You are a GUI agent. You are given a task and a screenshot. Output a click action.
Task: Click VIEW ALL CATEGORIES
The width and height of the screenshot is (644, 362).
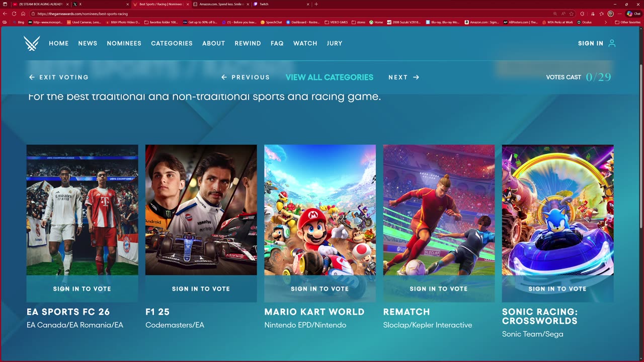(x=330, y=77)
